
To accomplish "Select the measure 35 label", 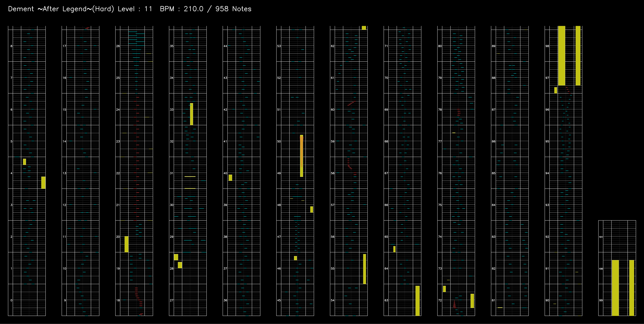I will point(172,46).
